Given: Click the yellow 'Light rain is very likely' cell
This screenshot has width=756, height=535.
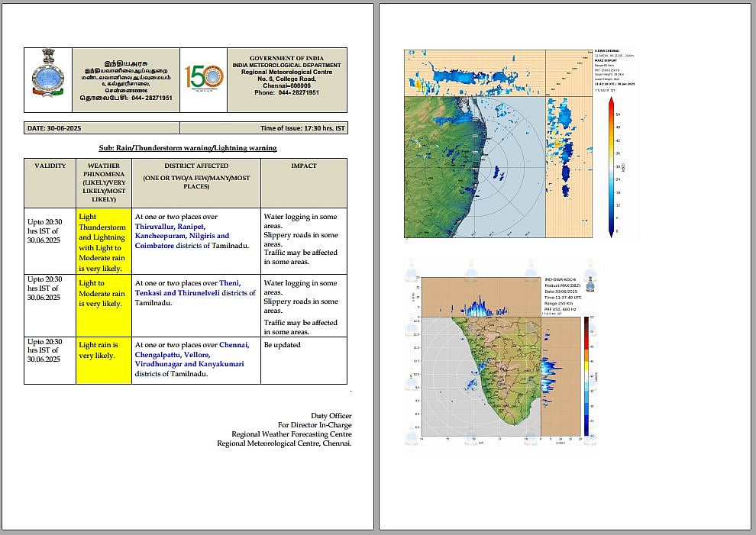Looking at the screenshot, I should 103,350.
